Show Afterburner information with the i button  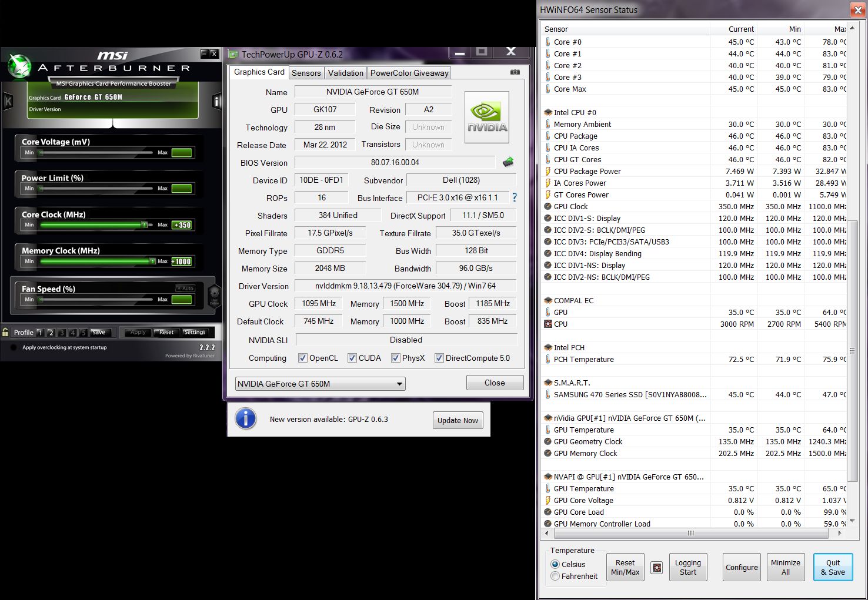tap(216, 101)
